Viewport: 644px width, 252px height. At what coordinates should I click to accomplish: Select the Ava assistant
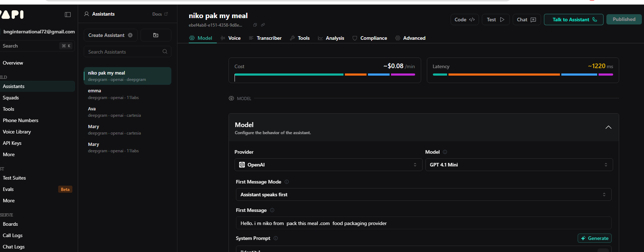click(127, 112)
